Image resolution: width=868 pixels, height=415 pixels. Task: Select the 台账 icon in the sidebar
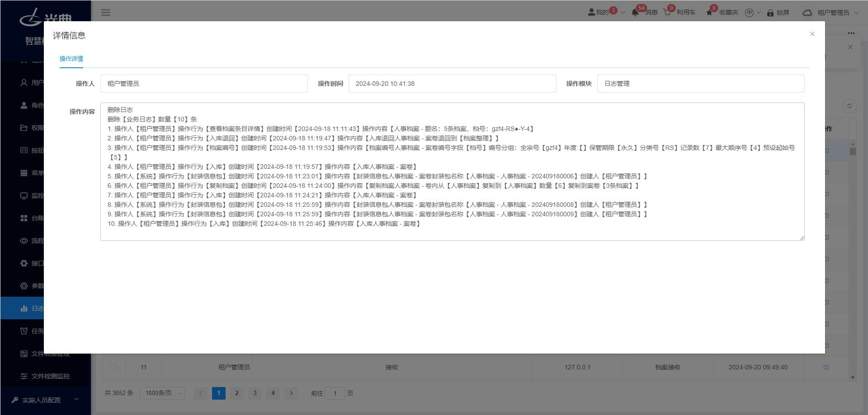coord(24,218)
